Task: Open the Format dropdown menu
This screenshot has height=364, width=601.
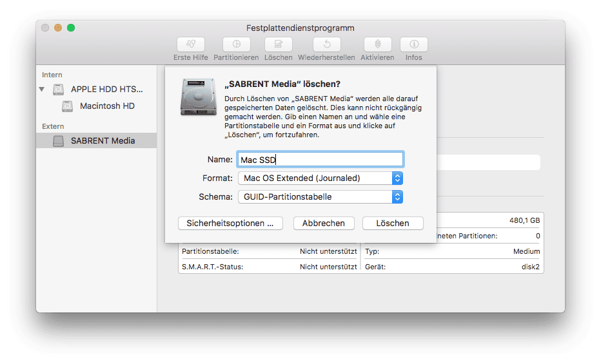Action: pyautogui.click(x=320, y=178)
